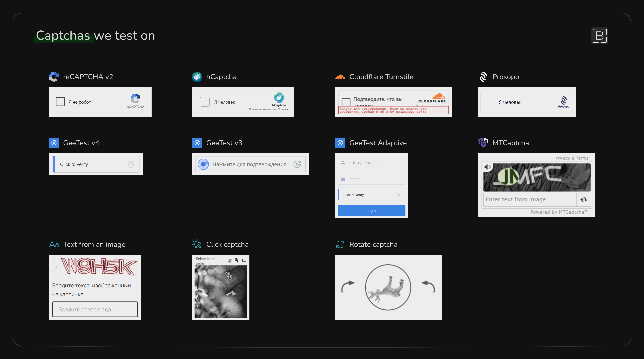
Task: Click the GeeTest v3 radar verification circle
Action: pos(203,164)
